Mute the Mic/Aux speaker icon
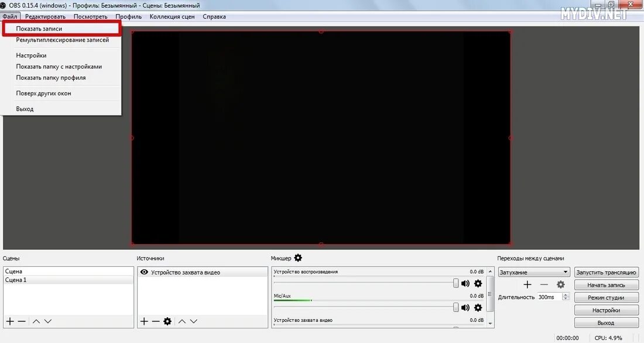 point(465,307)
